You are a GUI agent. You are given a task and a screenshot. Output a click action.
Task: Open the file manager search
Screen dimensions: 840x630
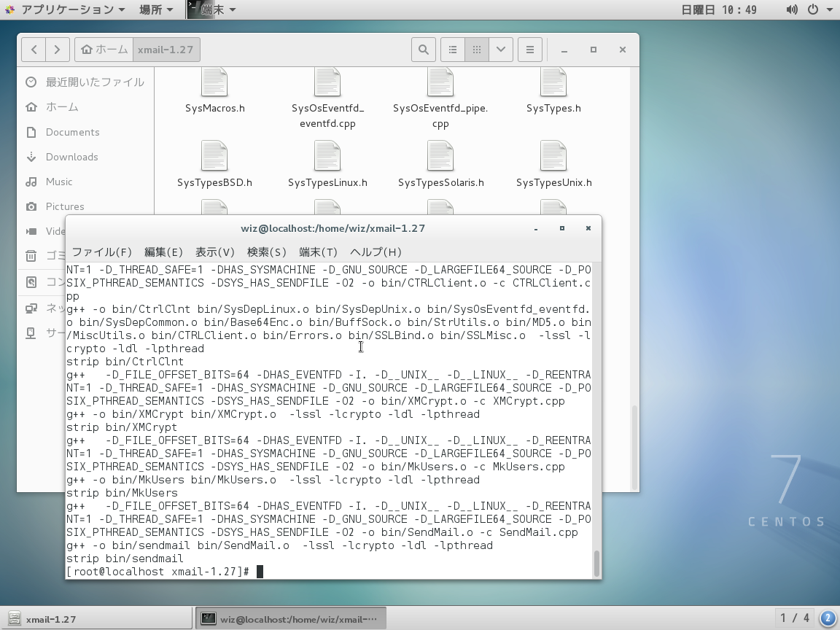coord(423,50)
